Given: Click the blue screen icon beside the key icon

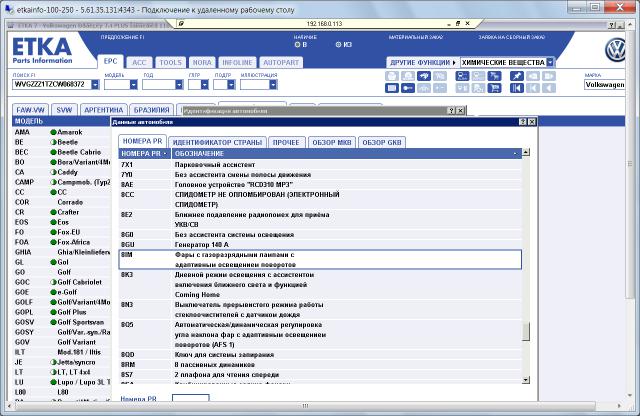Looking at the screenshot, I should pos(391,88).
